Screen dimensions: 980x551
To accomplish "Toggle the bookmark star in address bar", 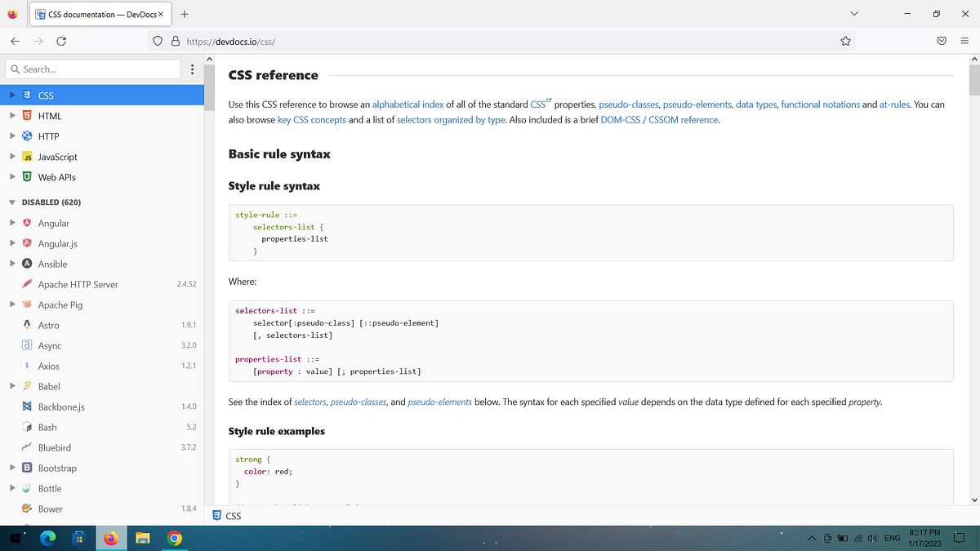I will click(x=846, y=40).
